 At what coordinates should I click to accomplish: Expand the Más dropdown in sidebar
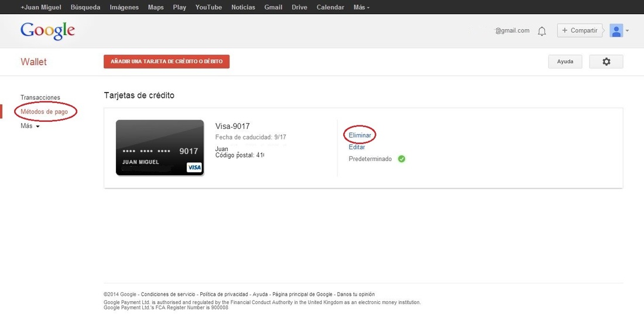pos(30,126)
